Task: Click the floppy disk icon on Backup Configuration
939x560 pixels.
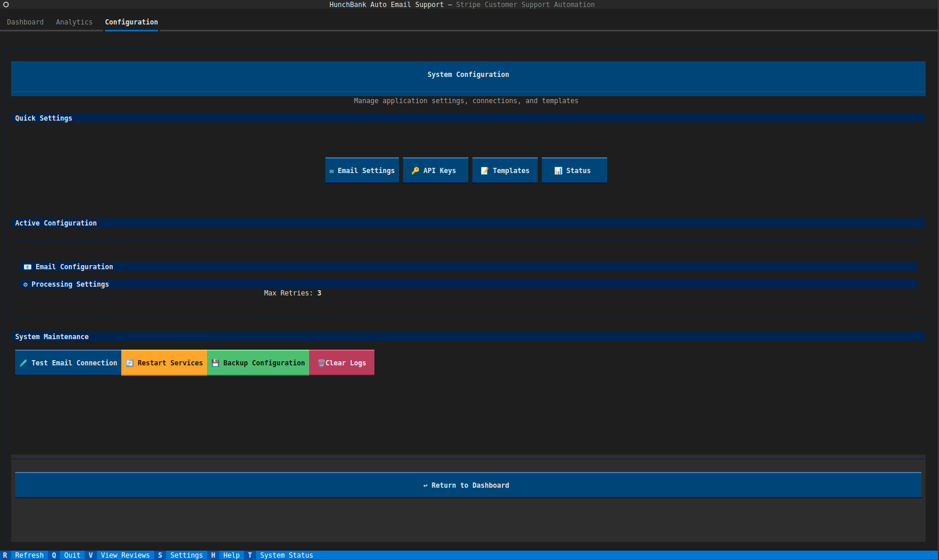Action: (215, 362)
